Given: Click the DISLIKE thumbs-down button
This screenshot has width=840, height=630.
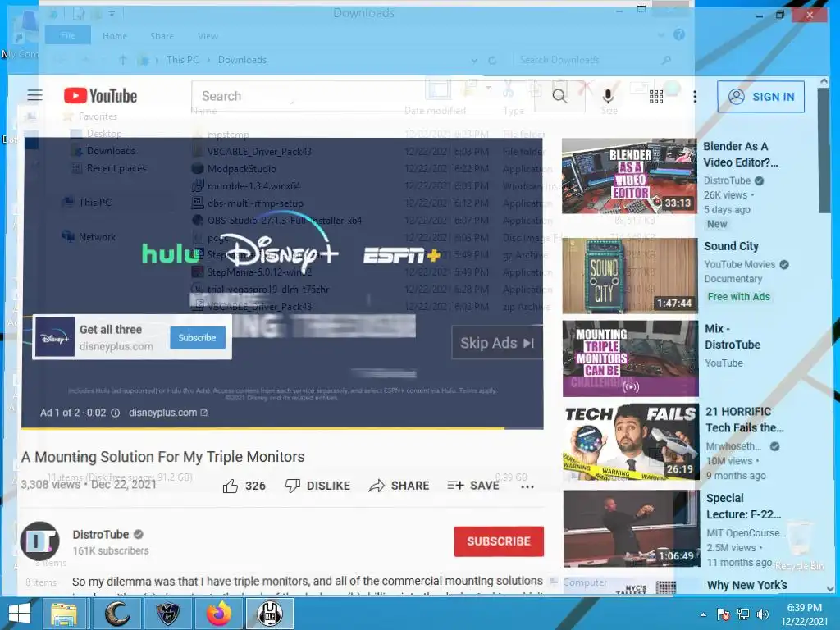Looking at the screenshot, I should tap(317, 486).
